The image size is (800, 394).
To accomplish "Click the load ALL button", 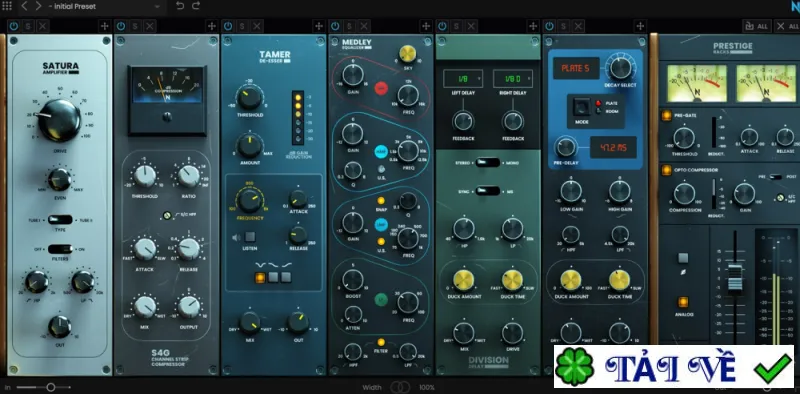I will coord(756,26).
